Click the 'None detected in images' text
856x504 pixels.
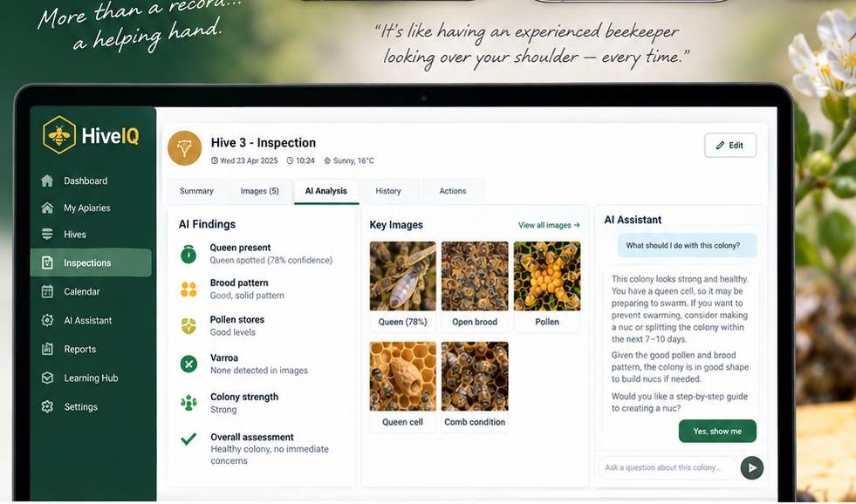(x=259, y=371)
